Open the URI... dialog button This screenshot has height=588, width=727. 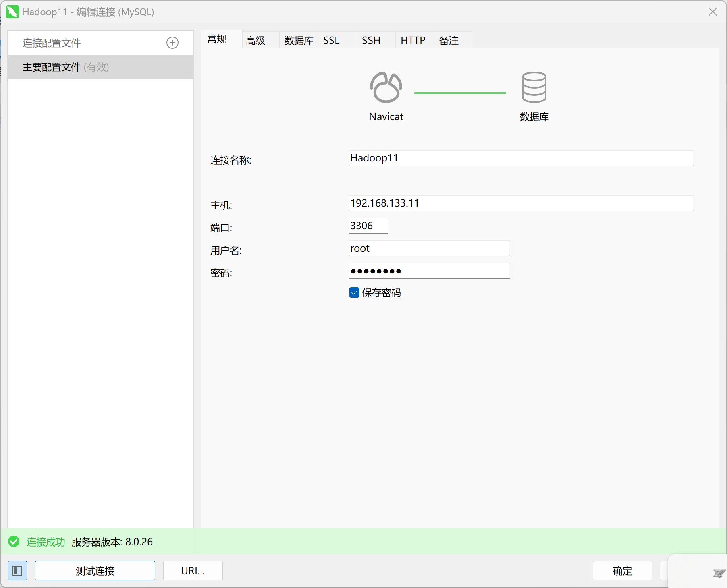(x=193, y=571)
